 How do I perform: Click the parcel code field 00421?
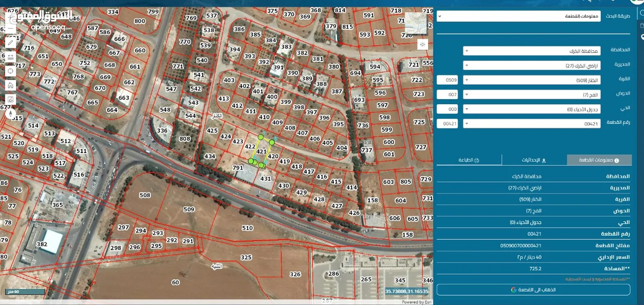448,124
